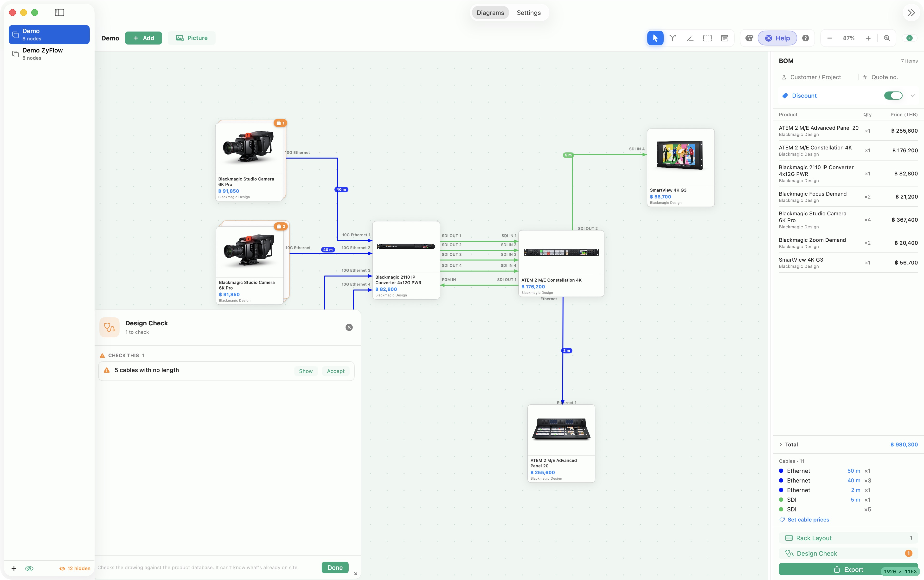Add new diagram with bottom plus icon

pyautogui.click(x=14, y=568)
